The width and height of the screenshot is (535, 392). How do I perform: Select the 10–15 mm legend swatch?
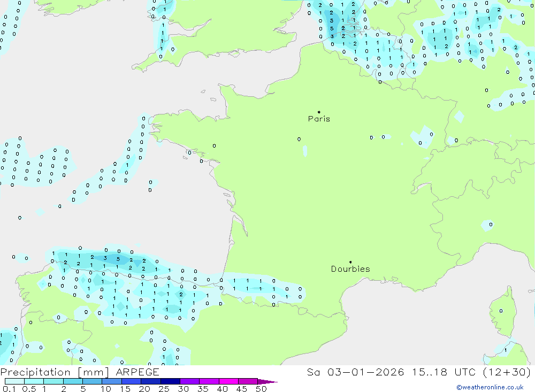[112, 381]
